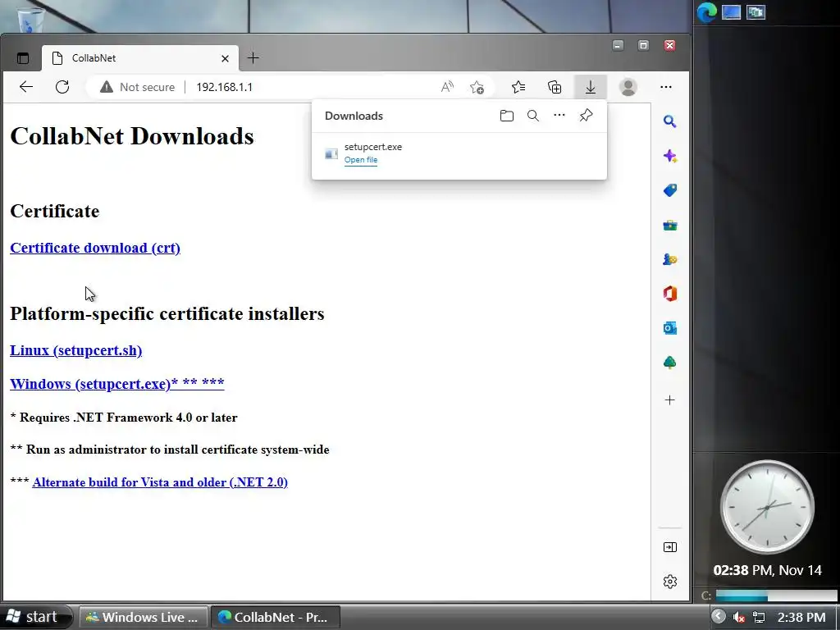Open the Collections icon

pyautogui.click(x=555, y=87)
